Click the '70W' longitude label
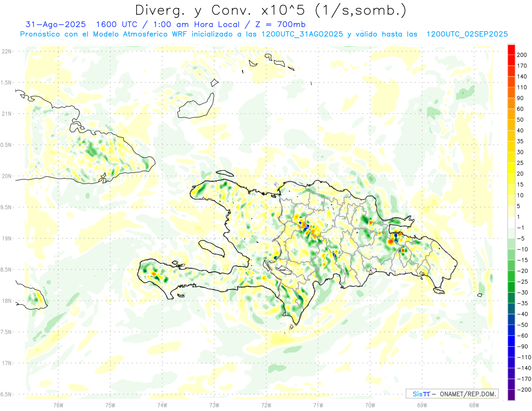 (370, 404)
